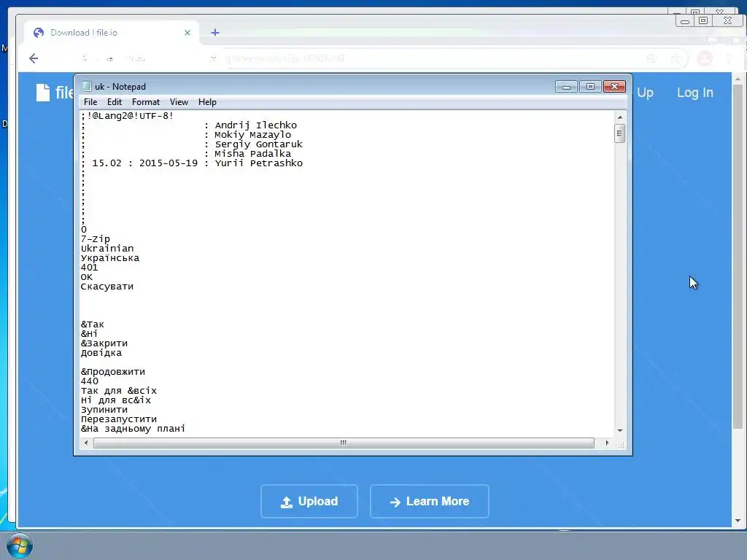This screenshot has width=747, height=560.
Task: Click the line 'Зупинити'
Action: 104,410
